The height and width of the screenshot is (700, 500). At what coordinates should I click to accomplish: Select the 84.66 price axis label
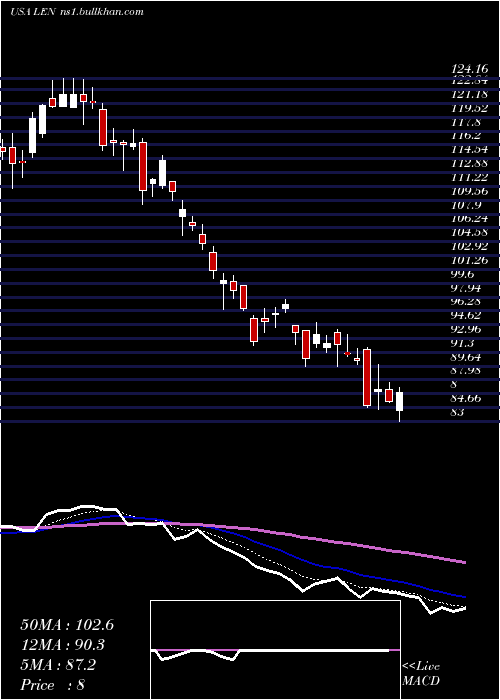tap(467, 398)
